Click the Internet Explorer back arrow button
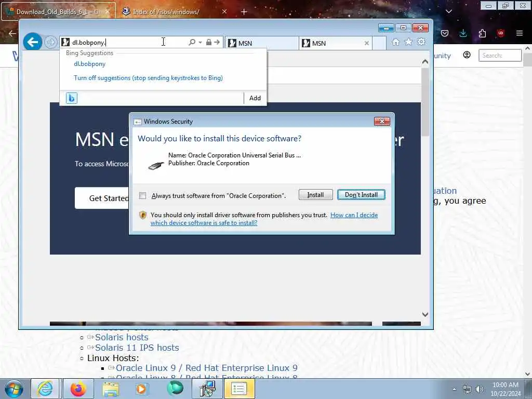This screenshot has width=532, height=399. point(33,42)
